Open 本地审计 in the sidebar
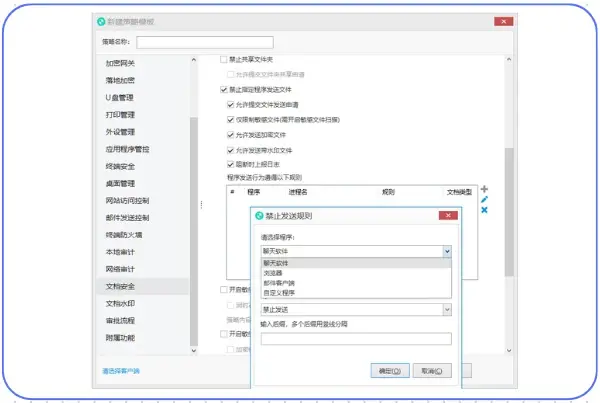 click(x=120, y=252)
